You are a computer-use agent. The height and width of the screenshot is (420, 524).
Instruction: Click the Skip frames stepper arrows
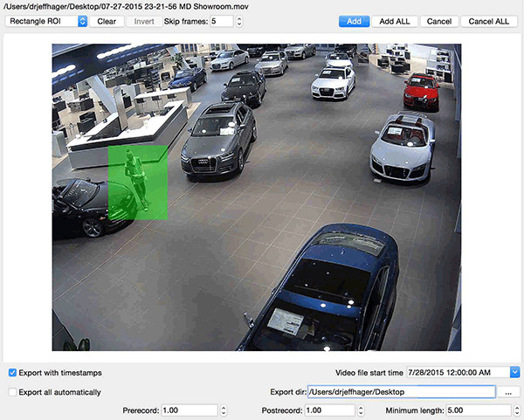(239, 21)
